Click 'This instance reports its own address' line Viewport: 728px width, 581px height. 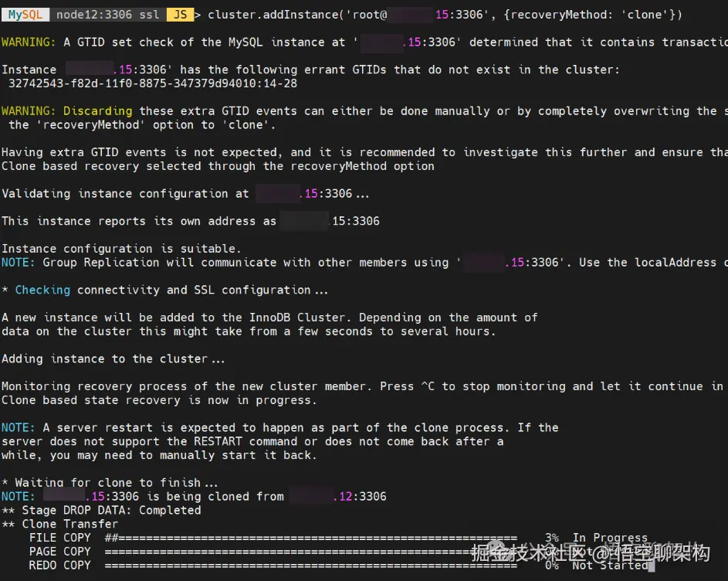(191, 221)
